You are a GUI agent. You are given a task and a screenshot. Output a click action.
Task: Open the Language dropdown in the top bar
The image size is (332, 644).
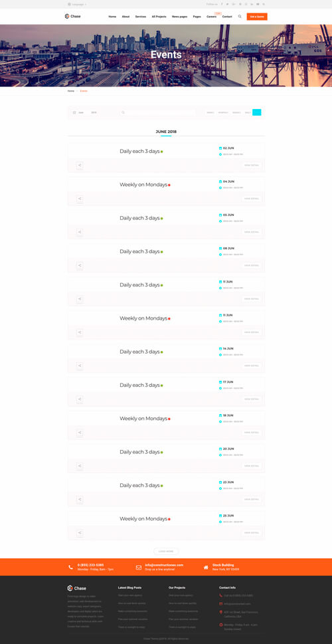click(77, 4)
